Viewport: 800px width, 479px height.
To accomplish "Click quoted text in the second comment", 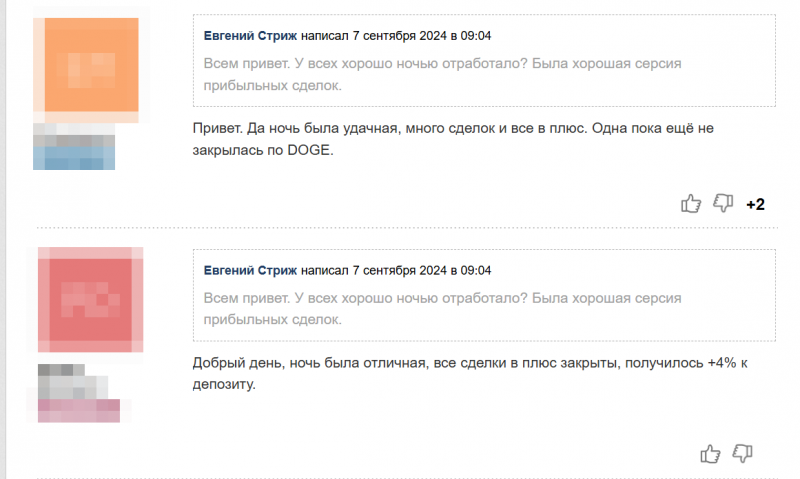I will [x=442, y=309].
